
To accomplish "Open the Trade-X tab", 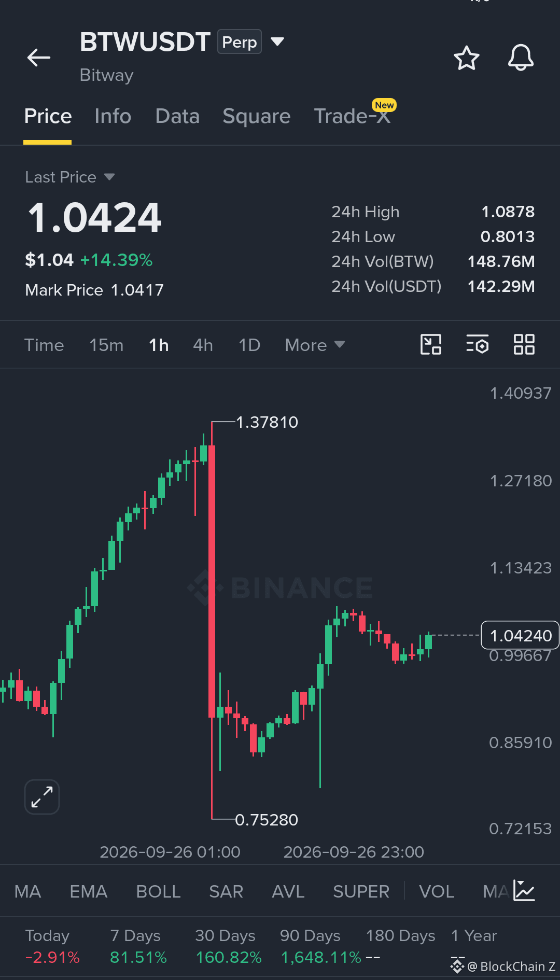I will (353, 116).
